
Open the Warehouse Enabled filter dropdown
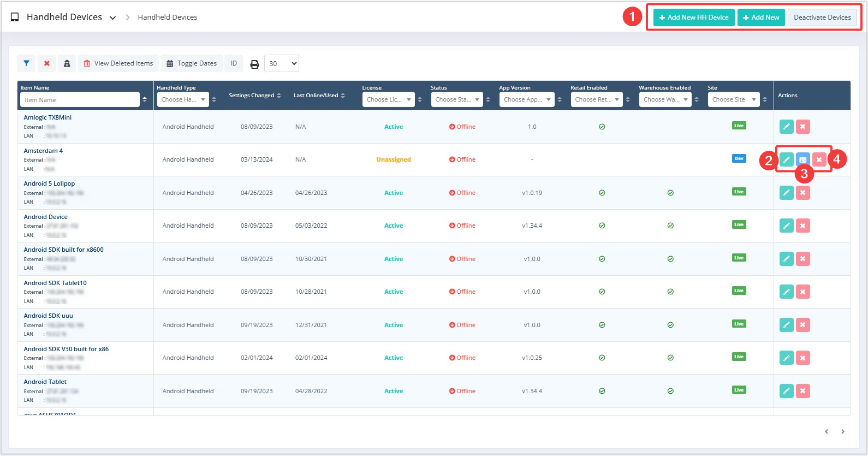[x=665, y=99]
